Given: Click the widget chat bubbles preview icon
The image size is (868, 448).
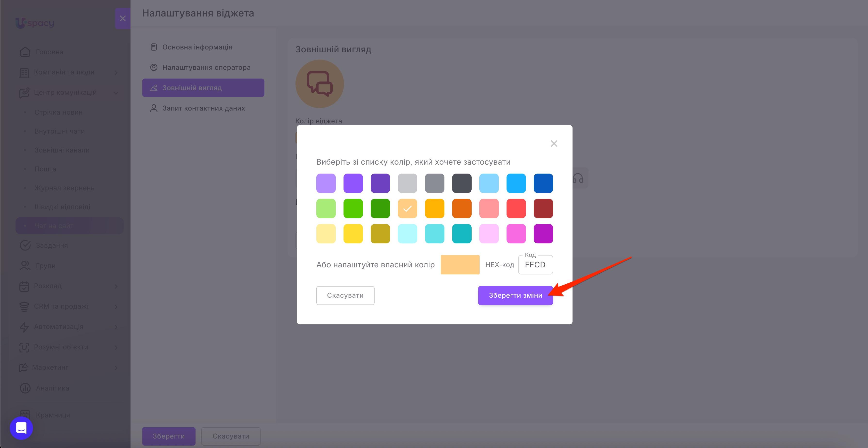Looking at the screenshot, I should [319, 84].
